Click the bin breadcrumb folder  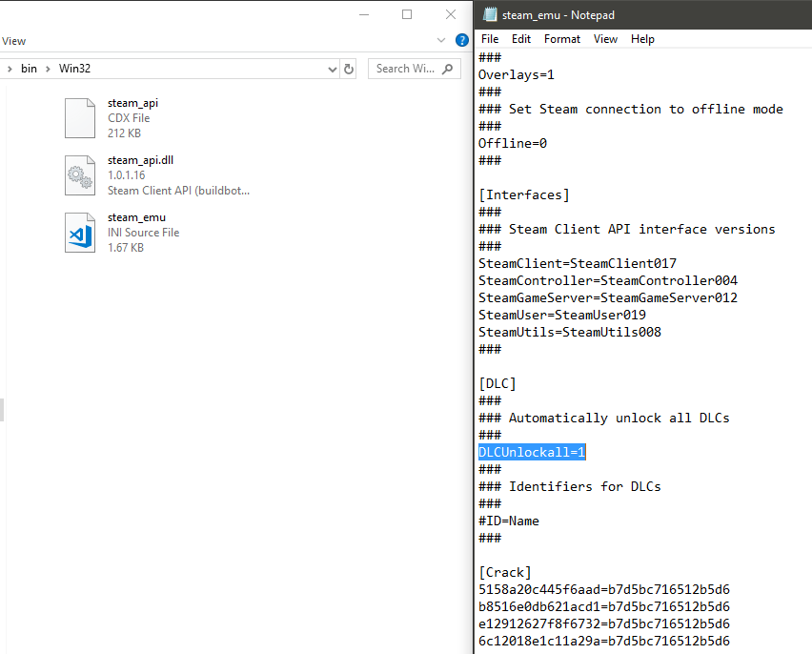[x=29, y=69]
